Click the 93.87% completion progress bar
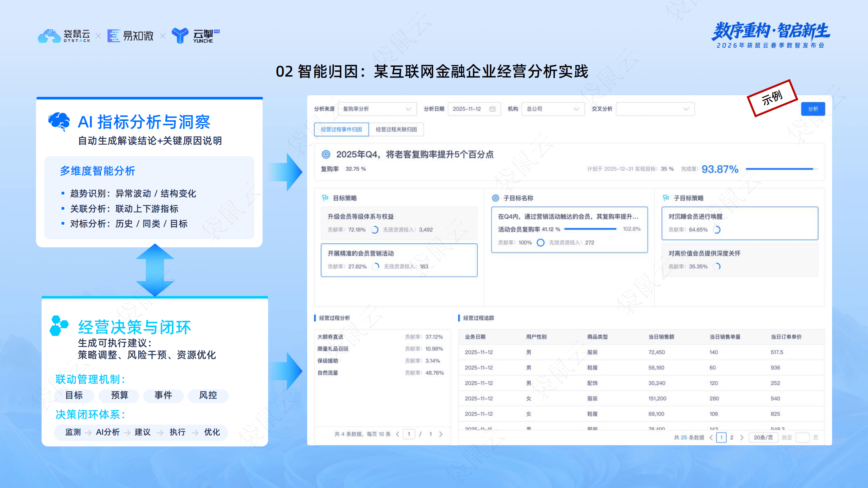This screenshot has width=868, height=488. click(782, 169)
